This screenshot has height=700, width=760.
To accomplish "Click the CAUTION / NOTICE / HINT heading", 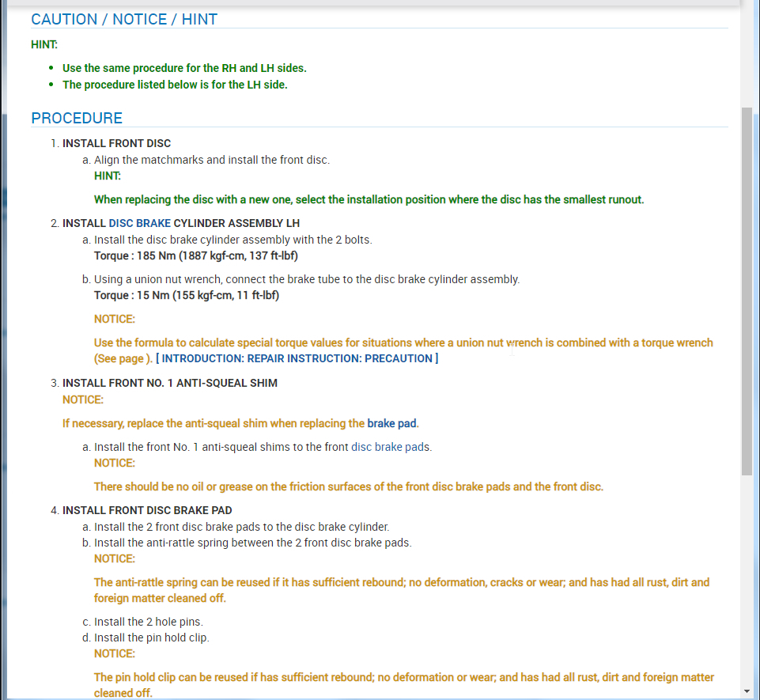I will [x=124, y=20].
